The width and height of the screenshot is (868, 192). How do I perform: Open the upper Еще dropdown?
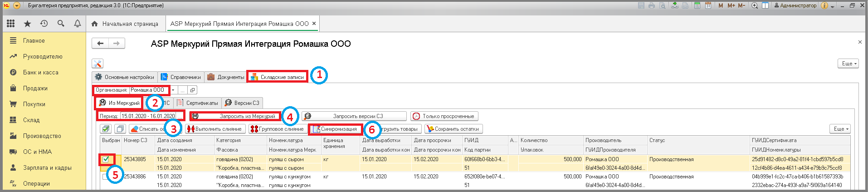(848, 64)
